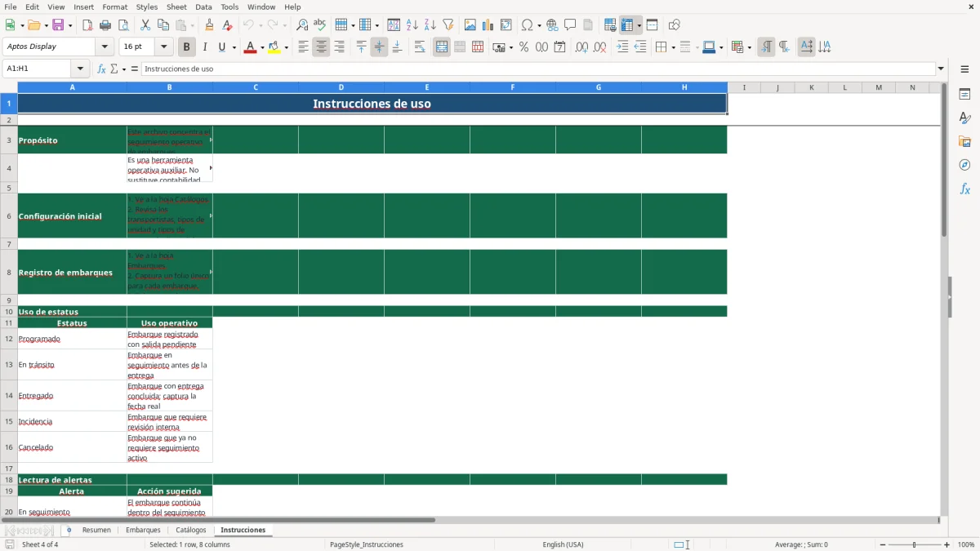Click into the formula input field

tap(537, 69)
